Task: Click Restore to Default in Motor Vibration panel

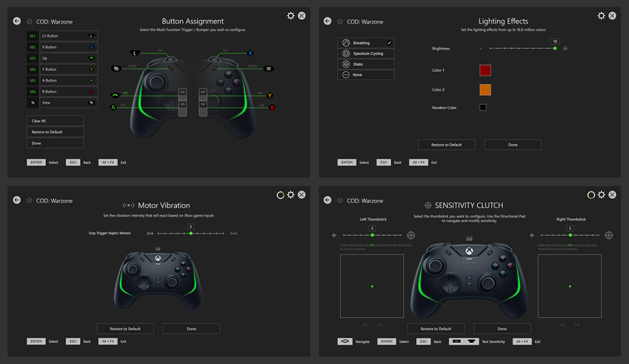Action: [x=125, y=328]
